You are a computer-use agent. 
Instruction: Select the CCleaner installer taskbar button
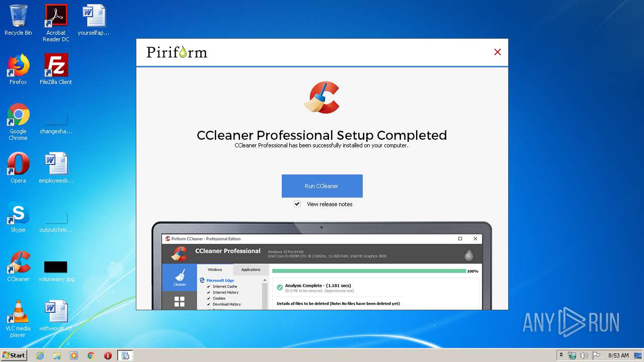(x=125, y=355)
